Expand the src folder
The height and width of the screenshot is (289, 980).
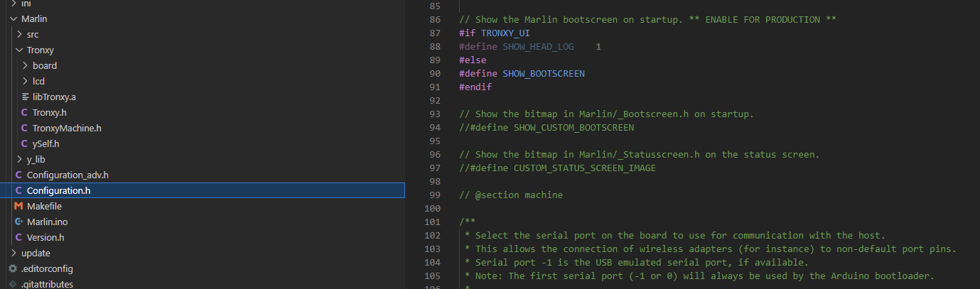click(19, 35)
